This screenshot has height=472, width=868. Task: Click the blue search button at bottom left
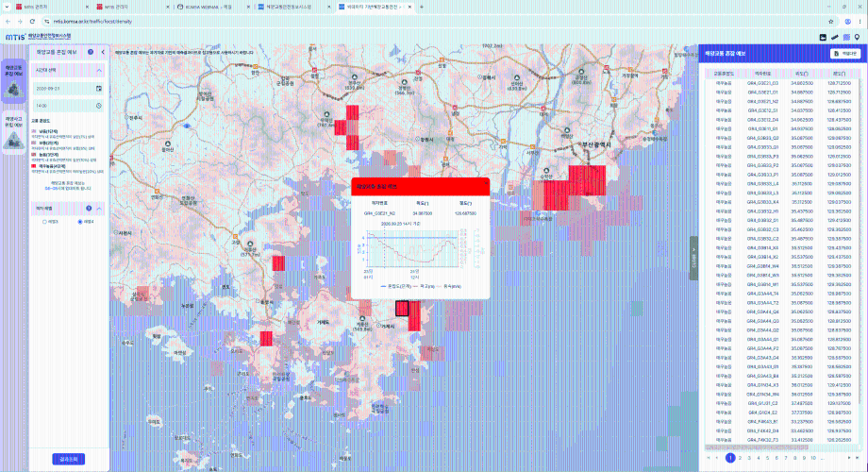click(69, 459)
